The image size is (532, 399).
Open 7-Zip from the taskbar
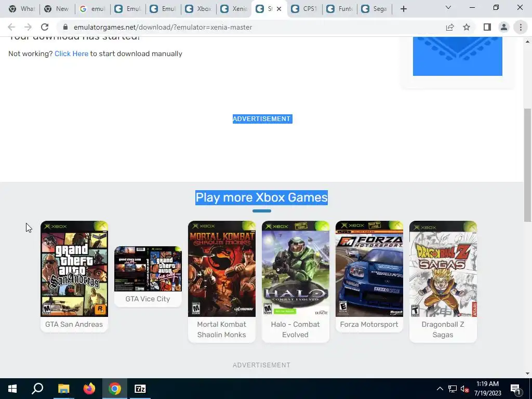click(140, 389)
